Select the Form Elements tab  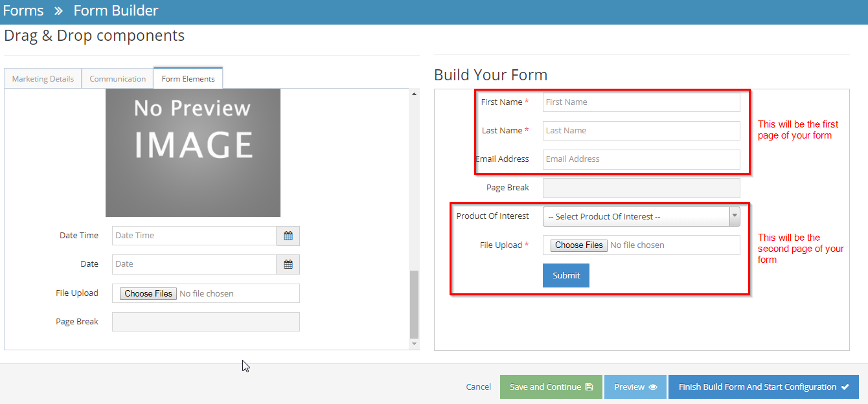coord(188,78)
